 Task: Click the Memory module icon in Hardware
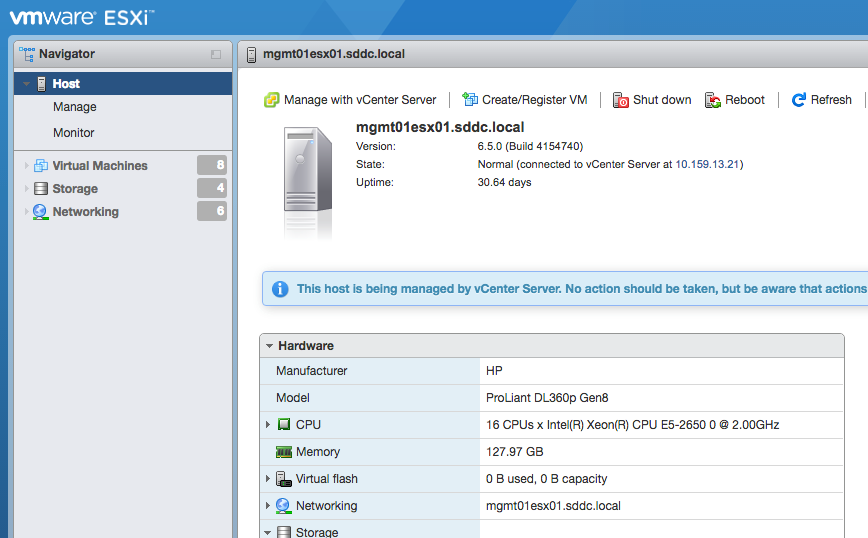(x=284, y=452)
